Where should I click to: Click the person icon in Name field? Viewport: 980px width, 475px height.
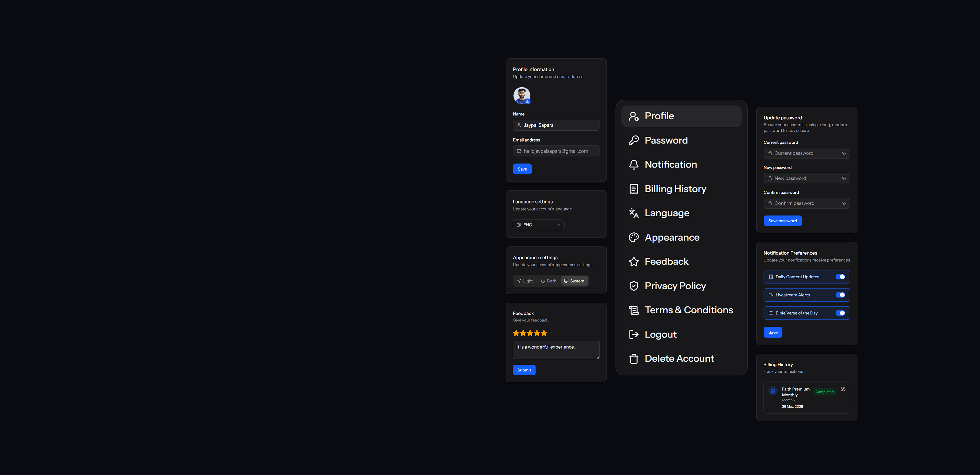pos(519,125)
